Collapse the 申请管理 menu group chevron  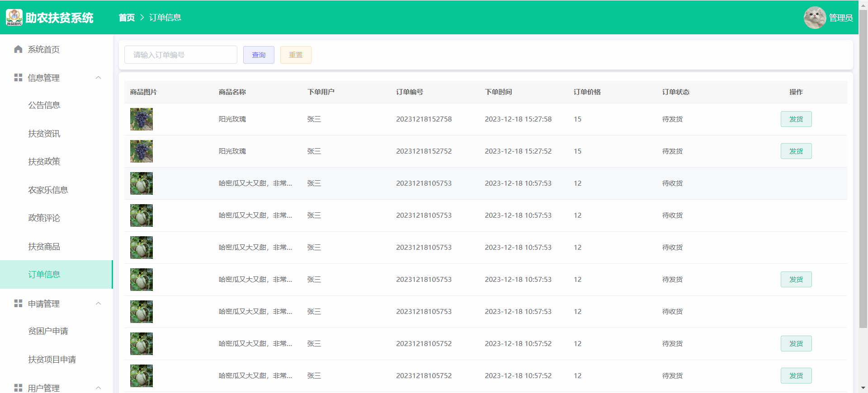pos(99,304)
